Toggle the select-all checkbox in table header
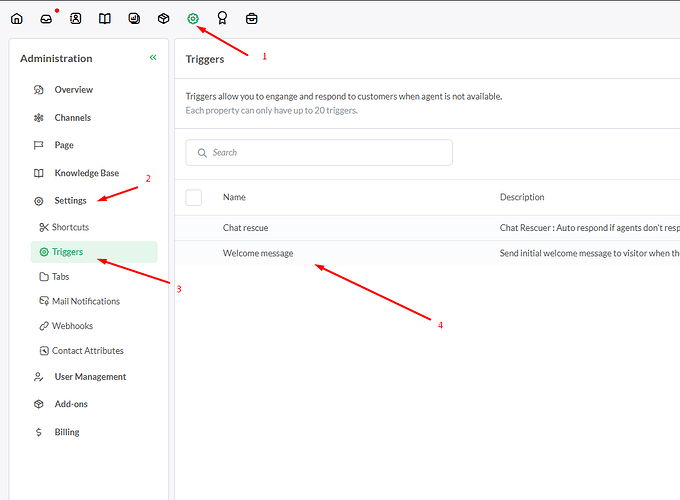This screenshot has width=680, height=500. pos(194,197)
